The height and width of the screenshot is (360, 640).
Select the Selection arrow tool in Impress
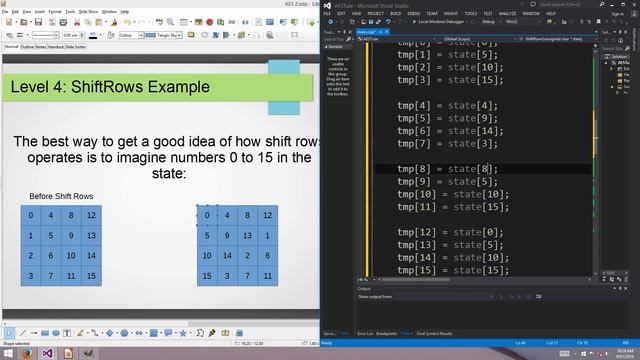[x=9, y=333]
